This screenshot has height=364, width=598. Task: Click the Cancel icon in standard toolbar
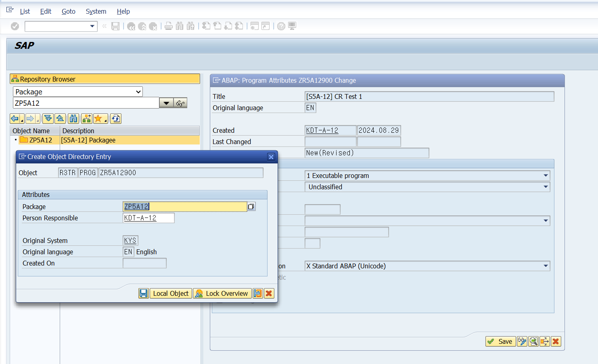tap(153, 26)
